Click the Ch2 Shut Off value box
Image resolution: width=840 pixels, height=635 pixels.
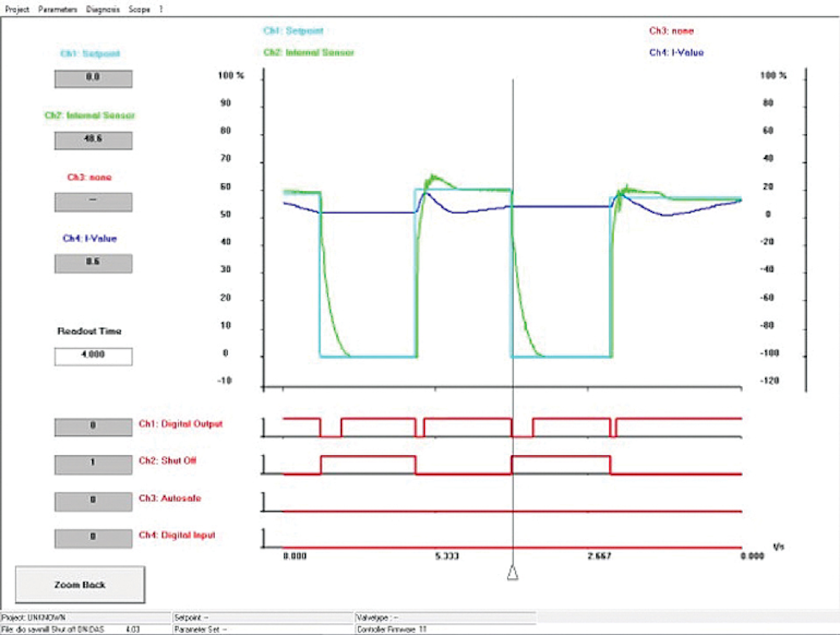tap(93, 464)
